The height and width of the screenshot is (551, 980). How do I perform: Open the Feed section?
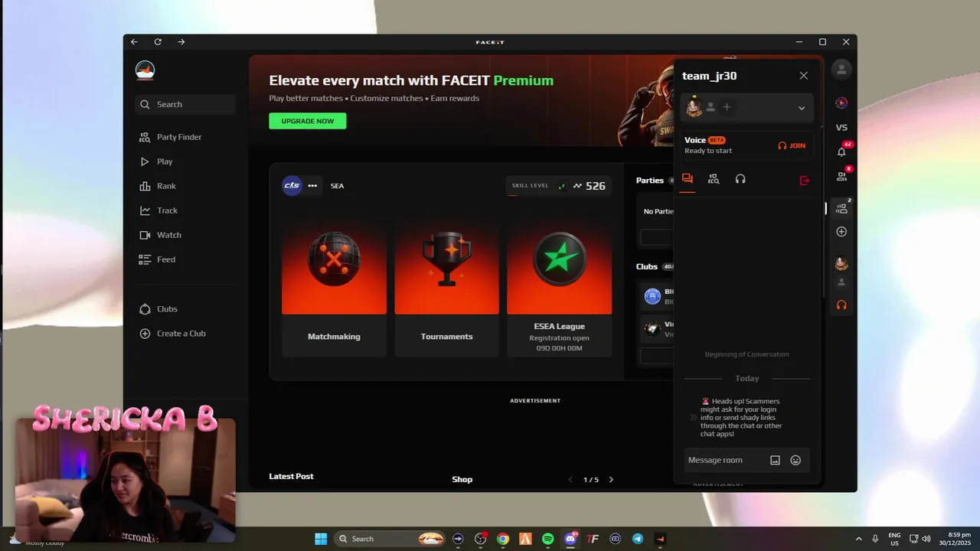[158, 259]
